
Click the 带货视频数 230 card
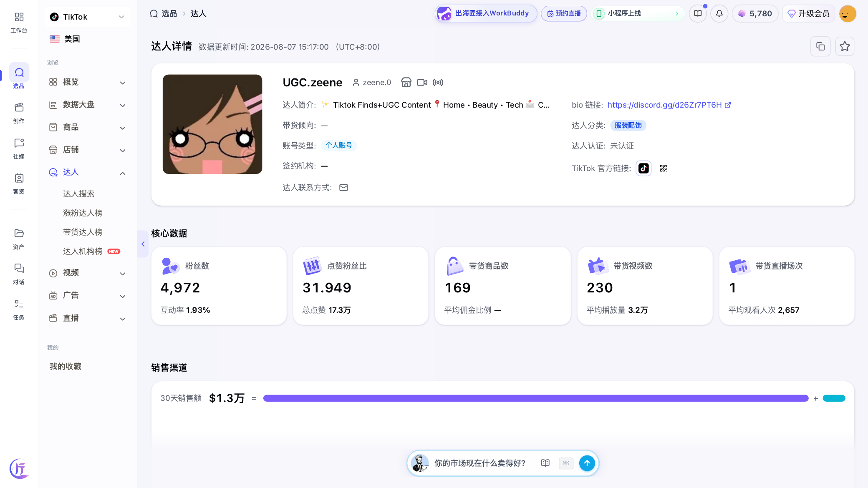(x=645, y=286)
